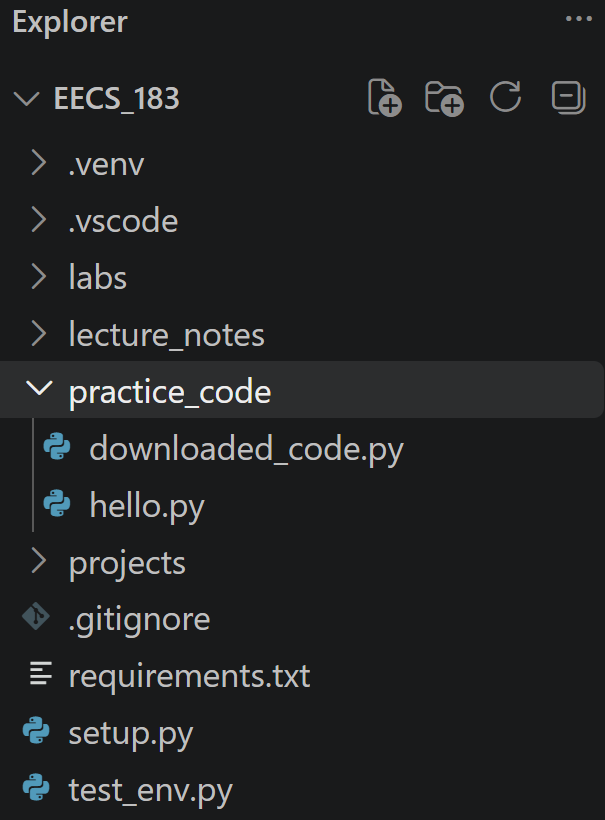
Task: Click the New Folder icon
Action: [x=444, y=98]
